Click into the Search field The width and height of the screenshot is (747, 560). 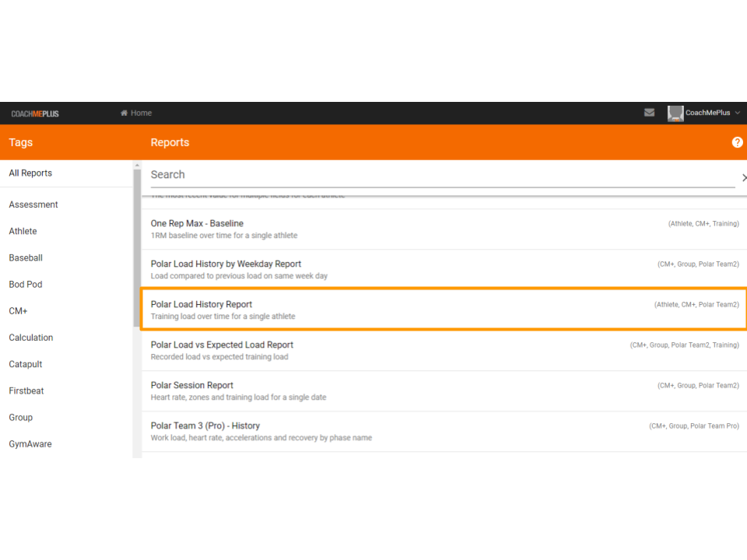(x=443, y=175)
